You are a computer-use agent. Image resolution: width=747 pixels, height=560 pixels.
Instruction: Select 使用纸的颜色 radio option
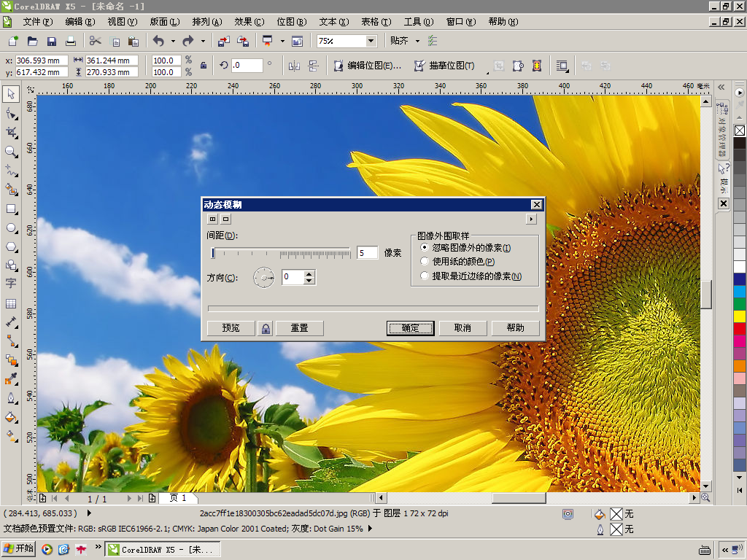425,261
